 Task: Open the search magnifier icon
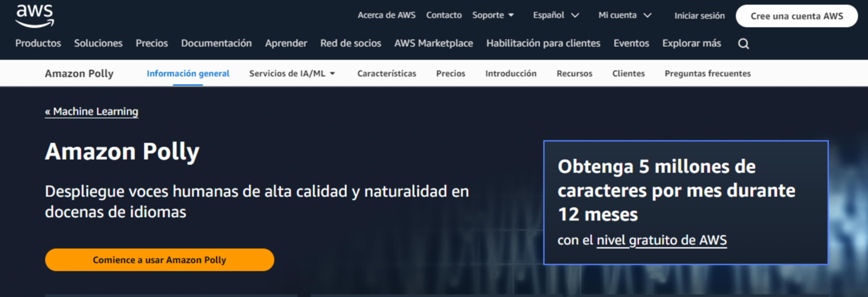point(743,44)
